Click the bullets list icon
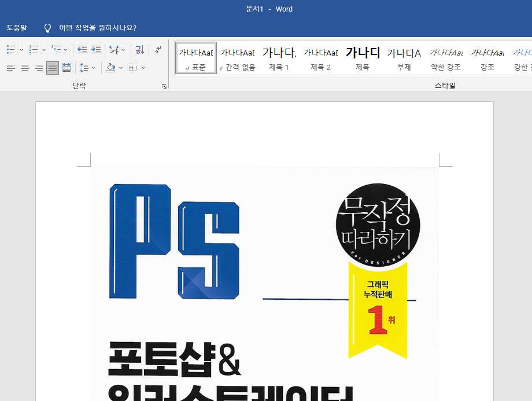Screen dimensions: 532x401 coord(11,50)
